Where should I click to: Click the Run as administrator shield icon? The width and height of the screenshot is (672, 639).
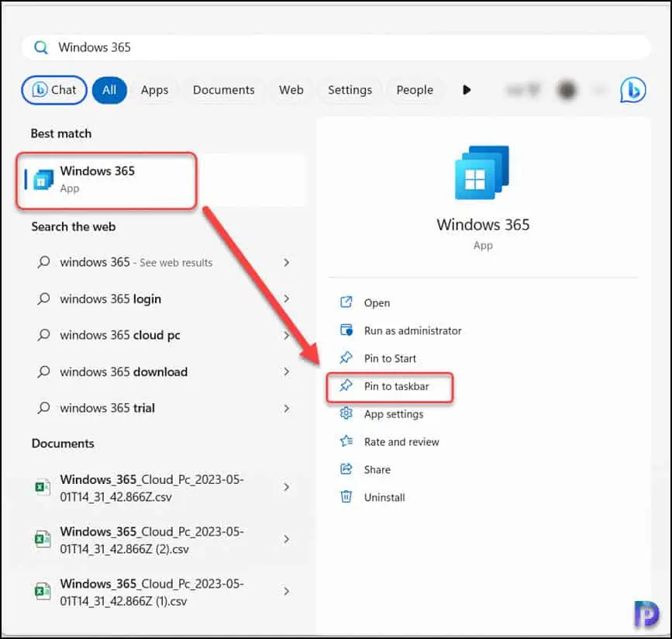[x=346, y=330]
